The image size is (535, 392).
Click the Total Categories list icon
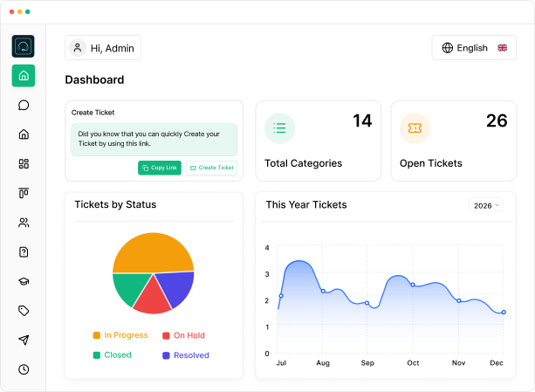(x=279, y=128)
